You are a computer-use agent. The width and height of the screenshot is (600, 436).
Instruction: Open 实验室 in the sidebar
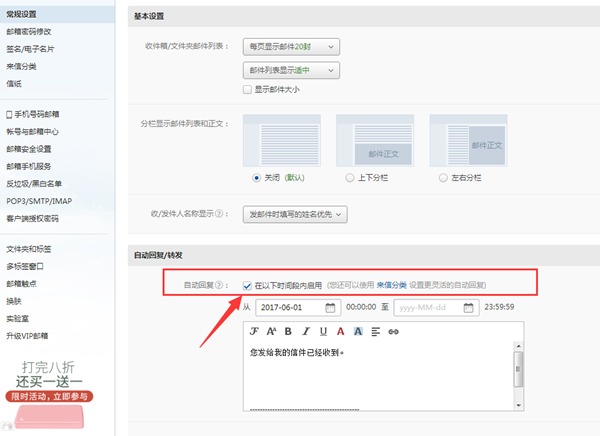coord(18,318)
